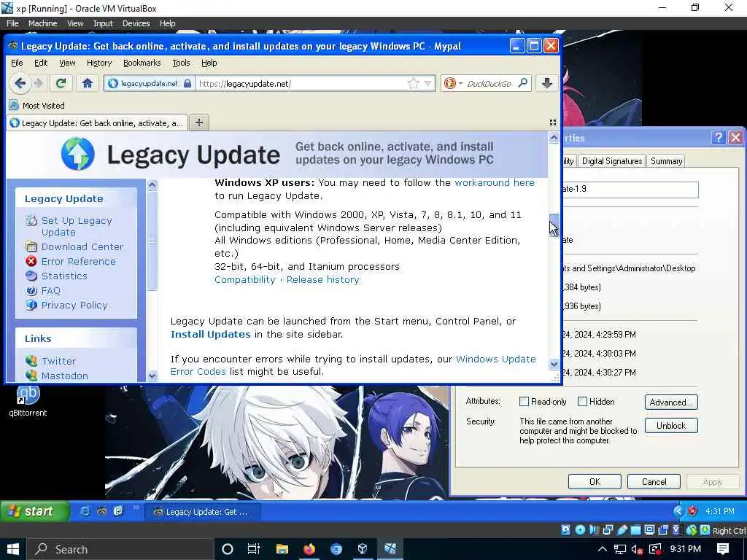Open the Bookmarks menu in Mypal
The image size is (747, 560).
pos(142,63)
